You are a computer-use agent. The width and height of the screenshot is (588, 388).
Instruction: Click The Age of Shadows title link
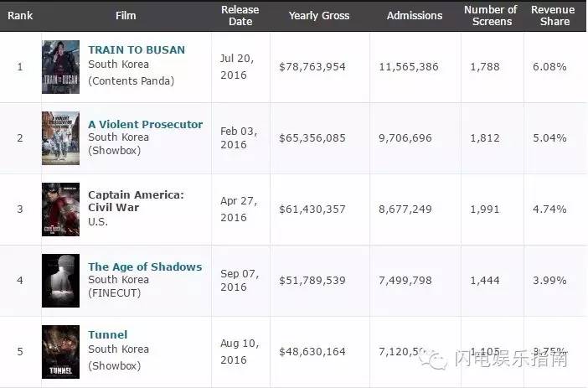(x=145, y=266)
